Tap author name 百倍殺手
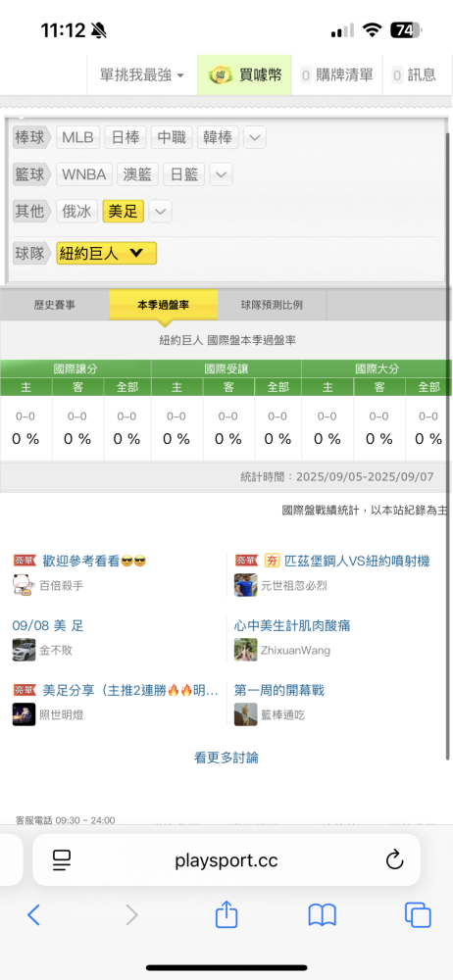Image resolution: width=453 pixels, height=980 pixels. coord(62,586)
